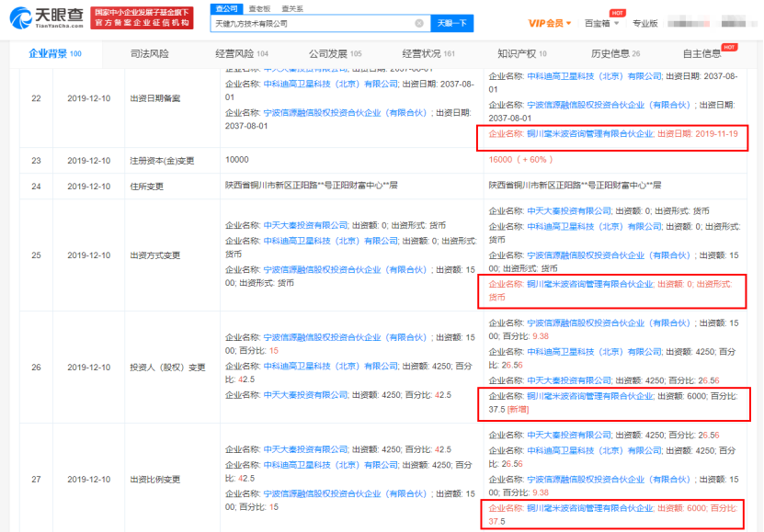Open 中科迪高卫星科技 link in row 26 after-change column
Screen dimensions: 764x532
(595, 352)
